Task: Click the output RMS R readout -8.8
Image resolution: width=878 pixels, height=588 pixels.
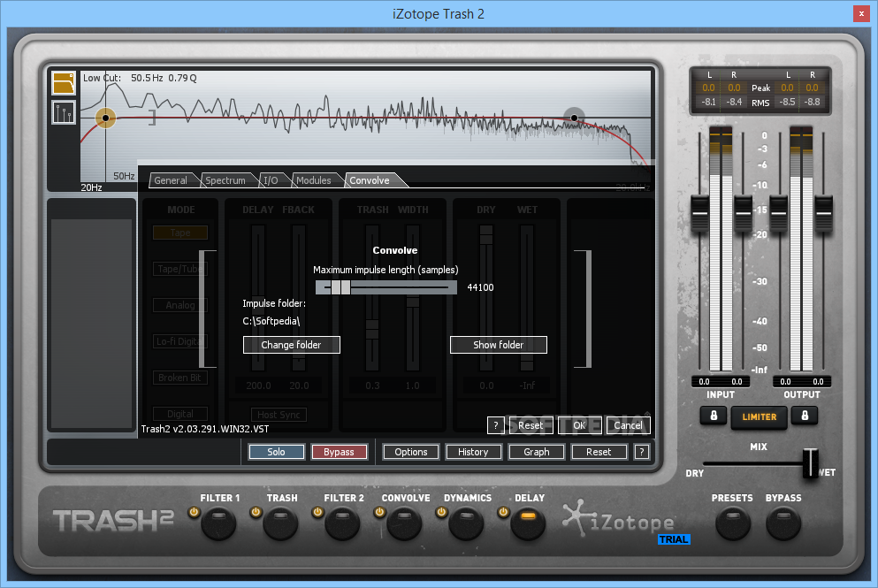Action: 812,102
